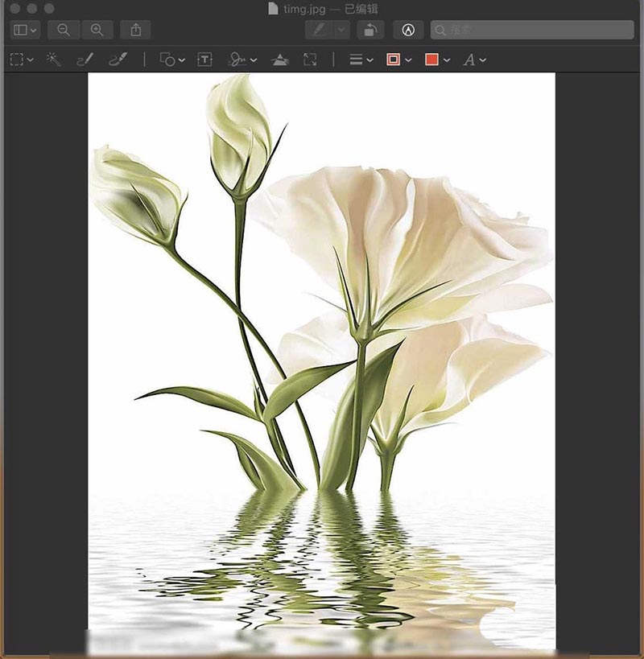This screenshot has width=644, height=659.
Task: Expand the selection tools dropdown arrow
Action: click(x=31, y=60)
